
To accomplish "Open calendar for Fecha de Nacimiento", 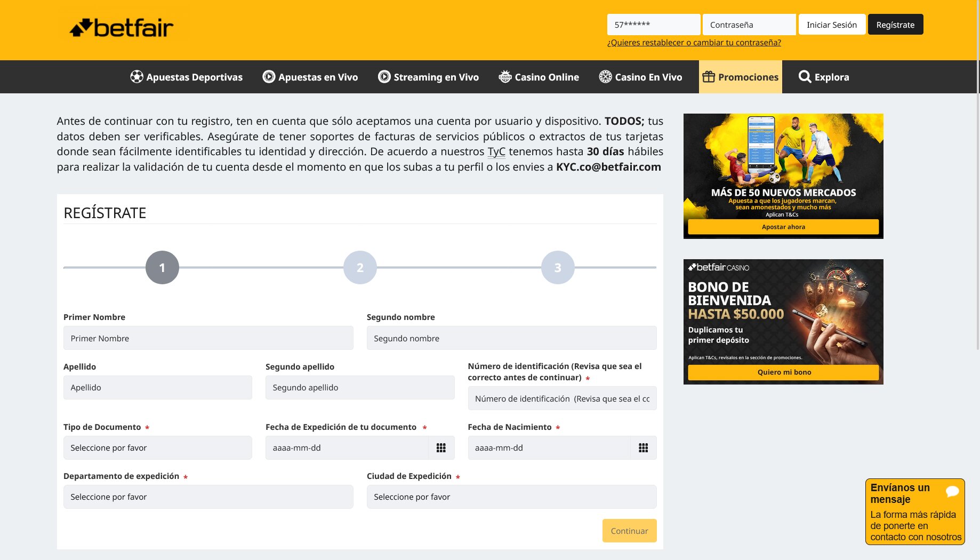I will coord(644,448).
